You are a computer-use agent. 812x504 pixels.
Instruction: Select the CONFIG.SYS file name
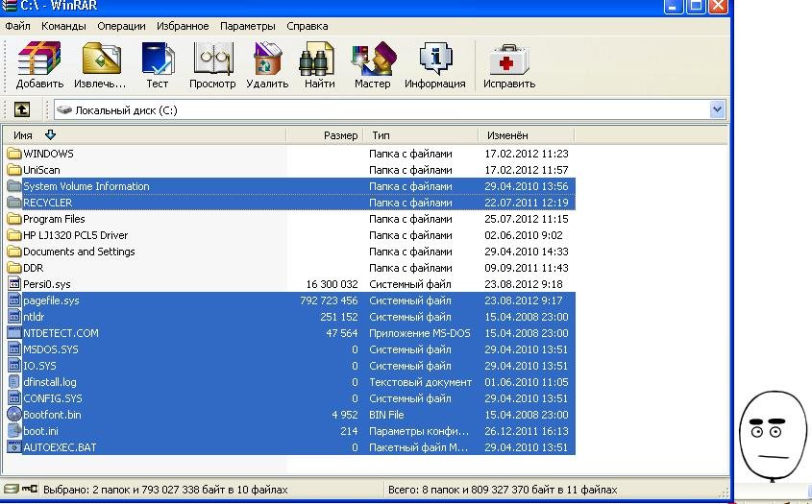(x=52, y=398)
